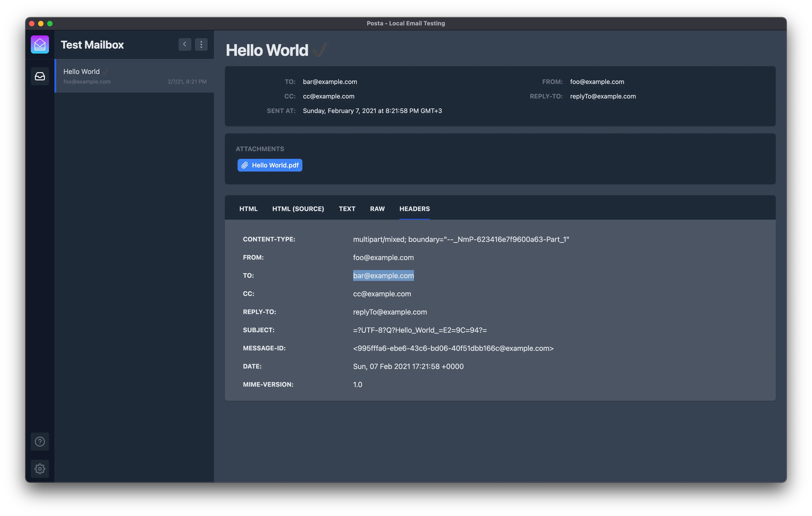Open the Hello World.pdf attachment
812x516 pixels.
click(270, 165)
